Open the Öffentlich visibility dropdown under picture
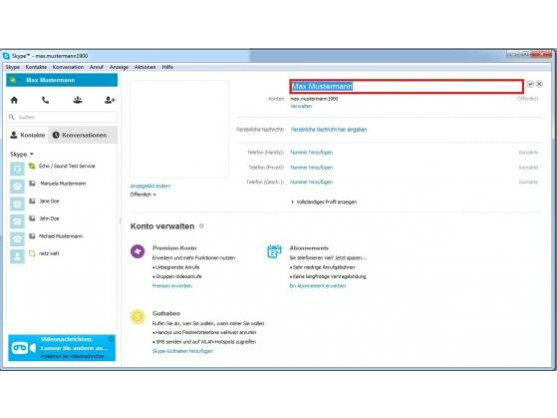Viewport: 557px width, 418px height. click(143, 195)
